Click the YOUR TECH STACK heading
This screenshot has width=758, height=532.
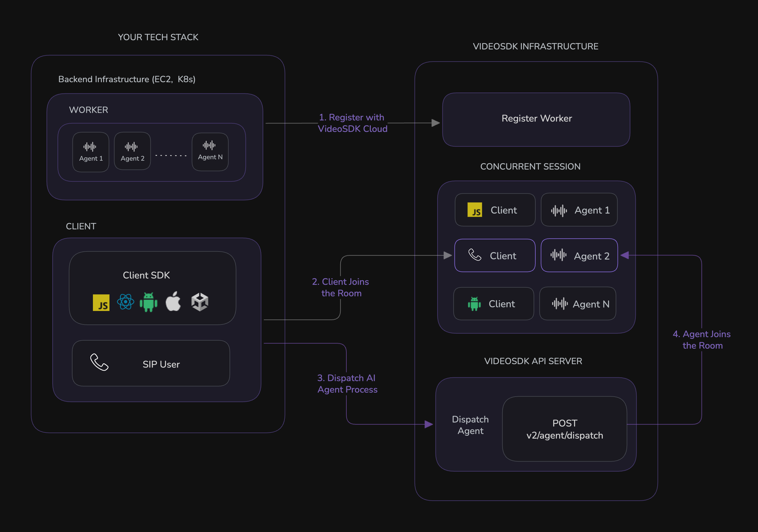[x=158, y=37]
